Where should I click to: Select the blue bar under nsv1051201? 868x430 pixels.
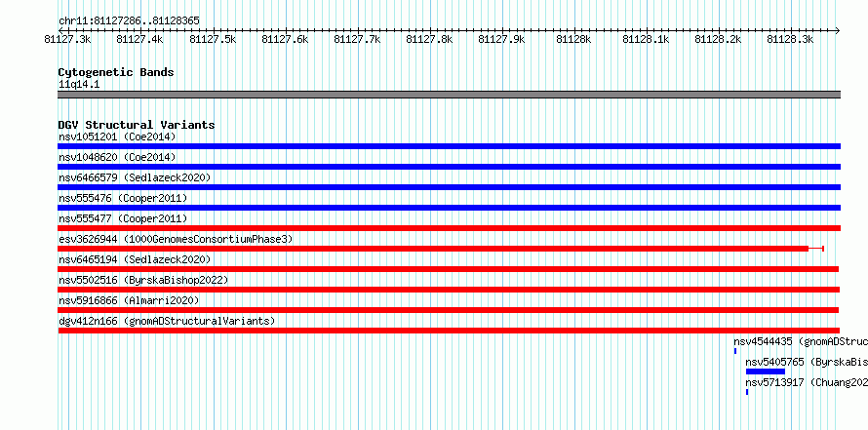[x=449, y=146]
